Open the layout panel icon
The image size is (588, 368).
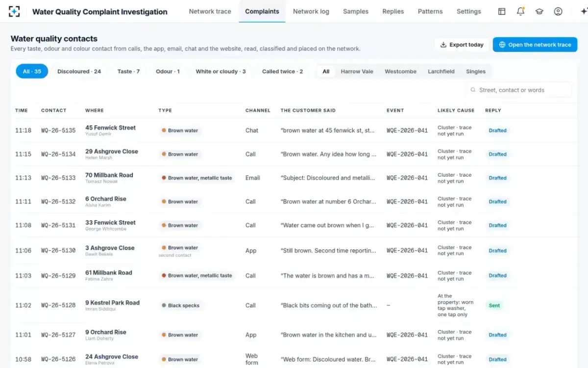coord(502,11)
